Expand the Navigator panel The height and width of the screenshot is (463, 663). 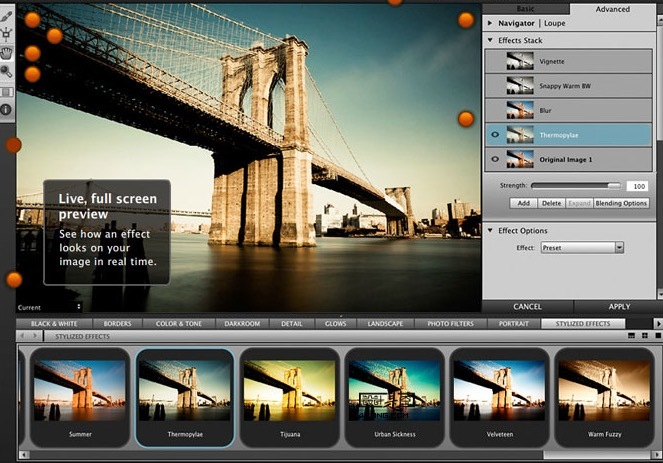coord(490,22)
